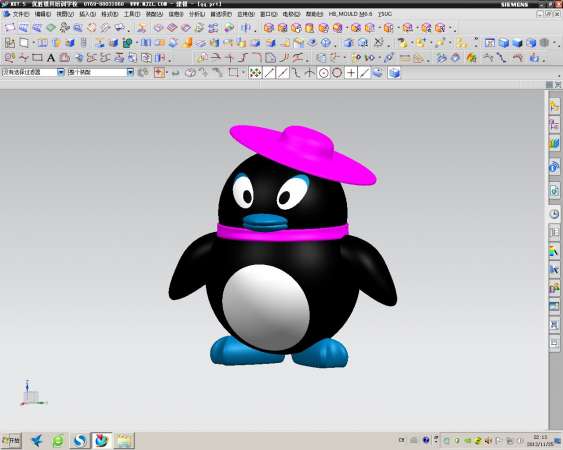The width and height of the screenshot is (563, 450).
Task: Open the 文件 (File) menu
Action: click(x=21, y=14)
